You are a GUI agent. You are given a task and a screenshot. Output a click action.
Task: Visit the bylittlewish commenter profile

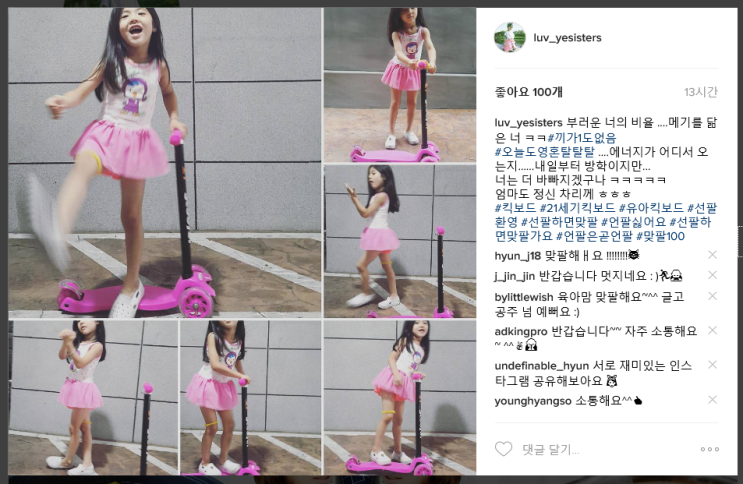(x=524, y=297)
